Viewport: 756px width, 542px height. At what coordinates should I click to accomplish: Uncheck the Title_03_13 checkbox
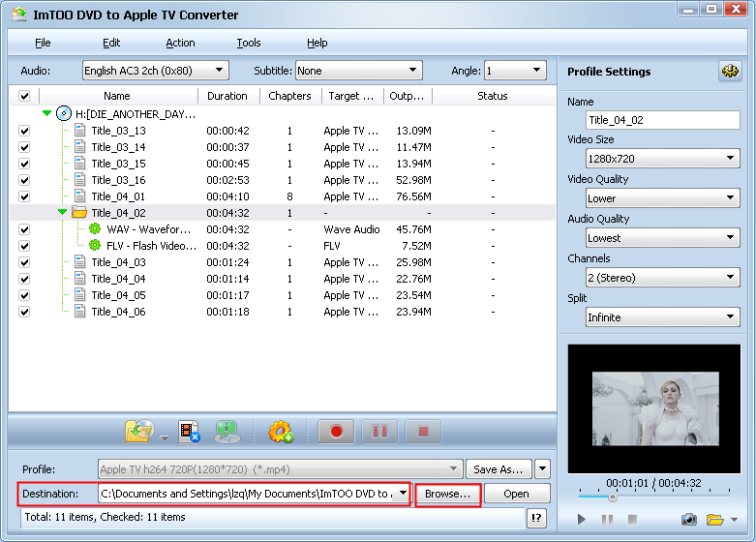(x=24, y=131)
